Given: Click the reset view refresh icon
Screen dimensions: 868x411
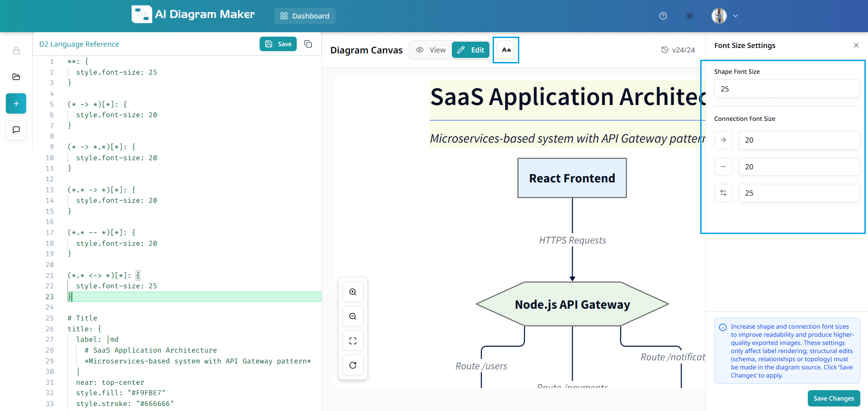Looking at the screenshot, I should click(353, 365).
